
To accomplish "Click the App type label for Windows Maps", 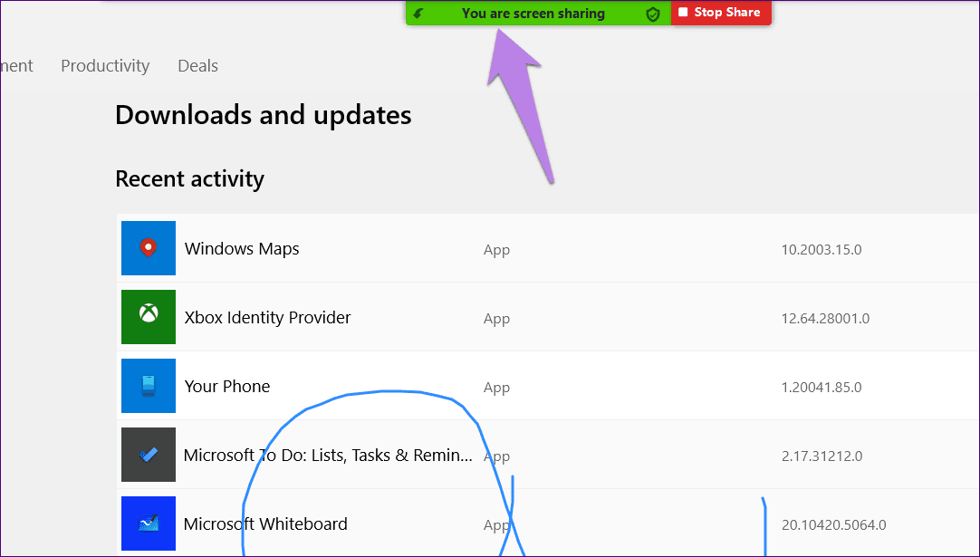I will tap(497, 250).
